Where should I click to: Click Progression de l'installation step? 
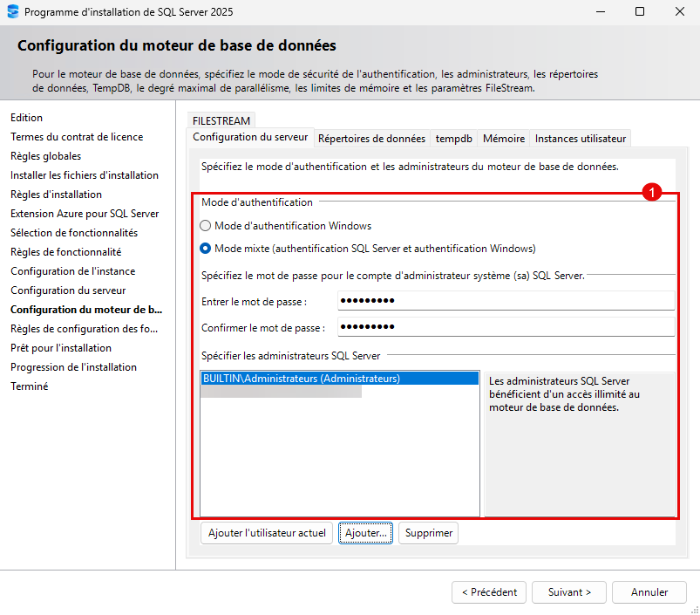tap(73, 367)
